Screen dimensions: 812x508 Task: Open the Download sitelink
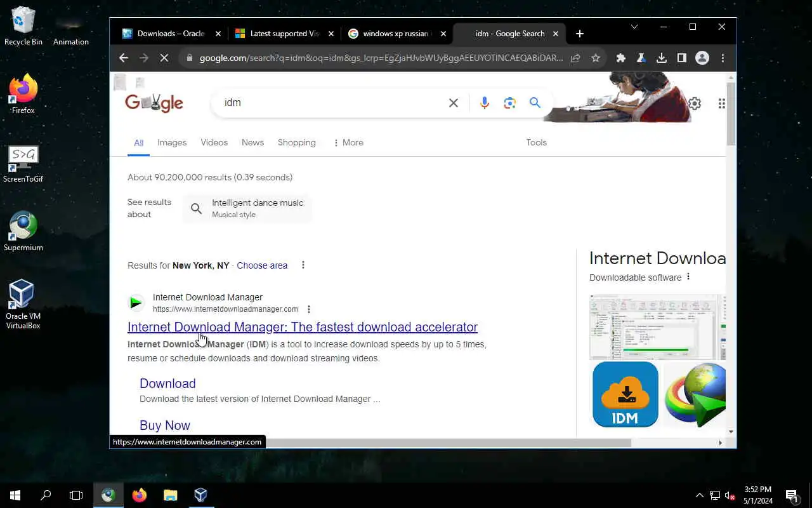(167, 384)
